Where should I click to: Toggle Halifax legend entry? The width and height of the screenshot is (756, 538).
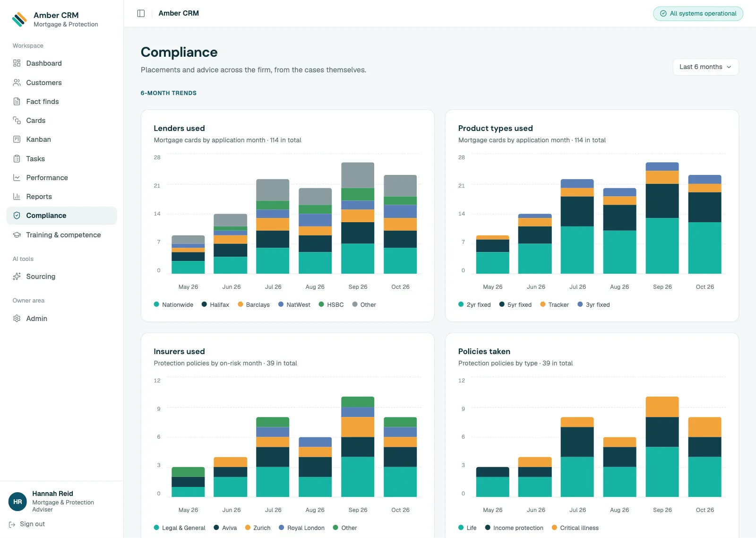[215, 305]
